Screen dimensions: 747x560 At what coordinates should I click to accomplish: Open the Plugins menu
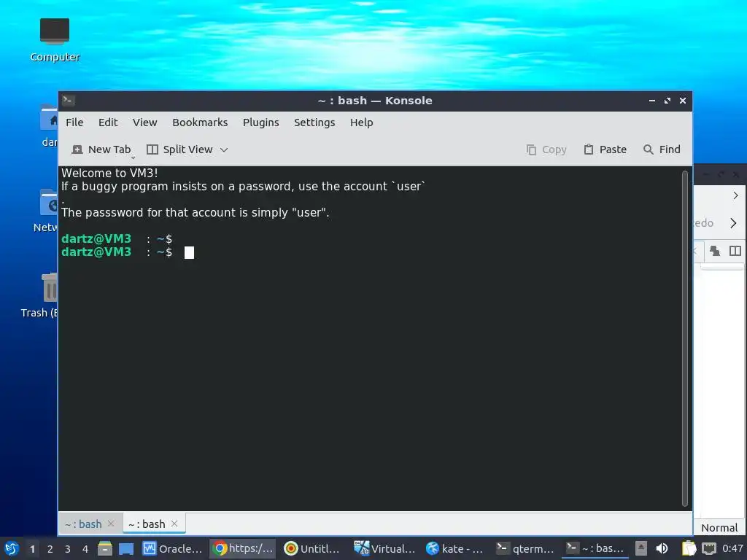coord(261,122)
